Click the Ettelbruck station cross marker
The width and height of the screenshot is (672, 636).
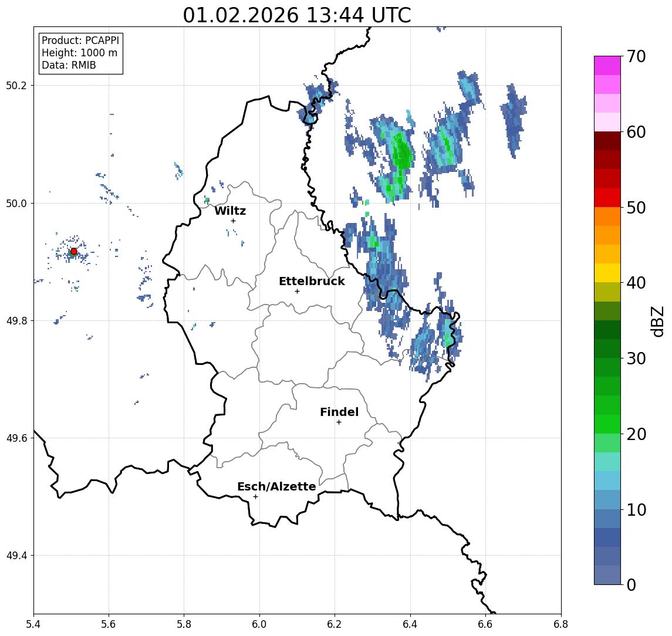tap(297, 292)
